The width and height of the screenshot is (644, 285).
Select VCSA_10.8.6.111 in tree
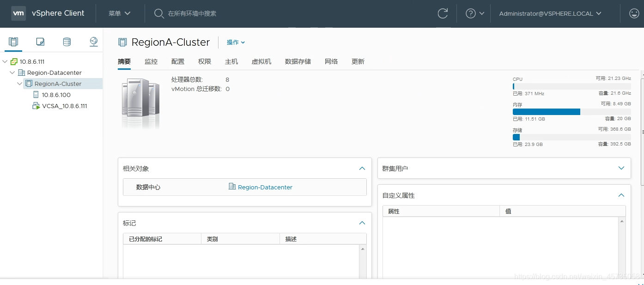(x=65, y=106)
